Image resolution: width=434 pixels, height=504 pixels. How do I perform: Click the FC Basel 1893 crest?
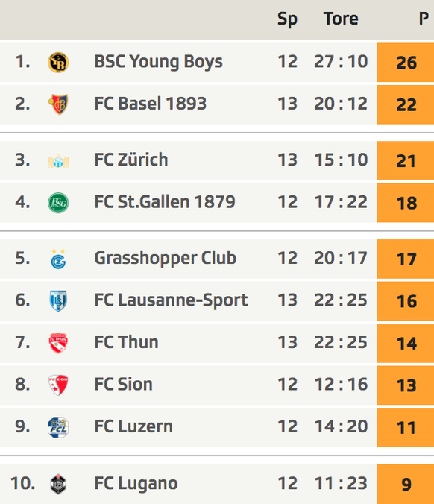pos(58,104)
